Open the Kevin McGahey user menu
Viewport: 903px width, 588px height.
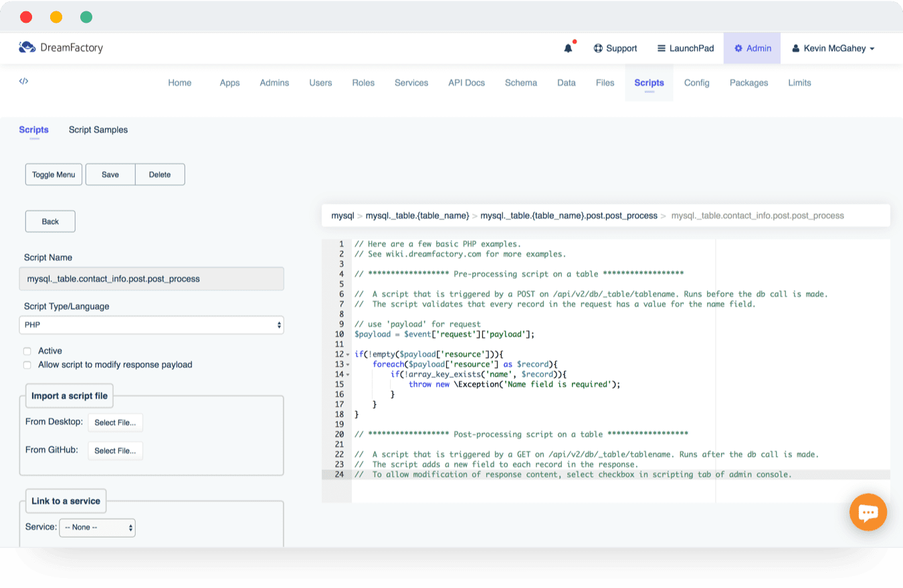tap(833, 48)
